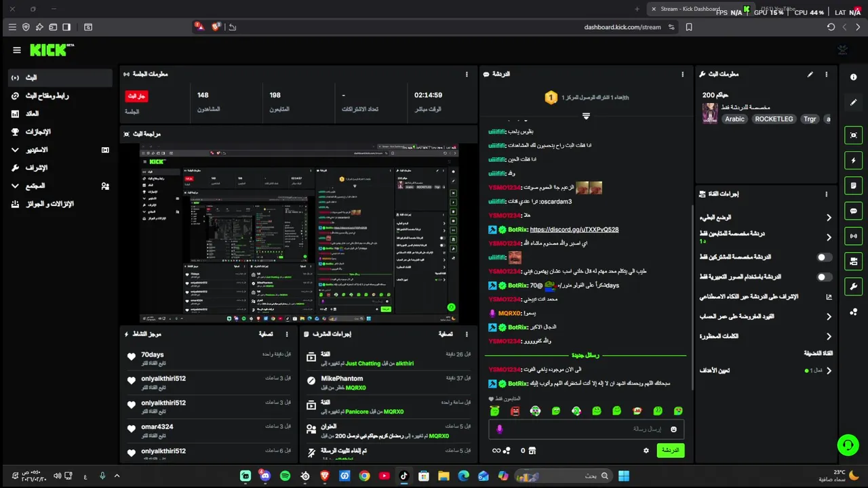This screenshot has width=868, height=488.
Task: Click three-dots cluster icon in right rail
Action: tap(854, 312)
